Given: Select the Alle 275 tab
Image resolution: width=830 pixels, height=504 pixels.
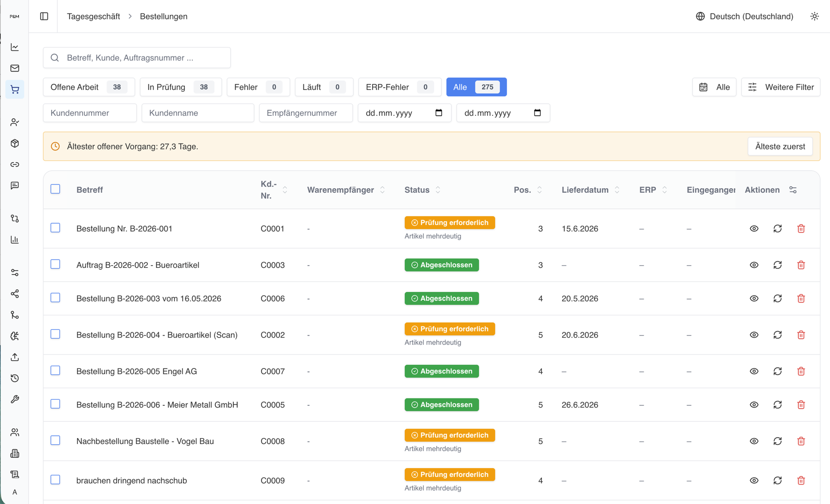Looking at the screenshot, I should (476, 87).
